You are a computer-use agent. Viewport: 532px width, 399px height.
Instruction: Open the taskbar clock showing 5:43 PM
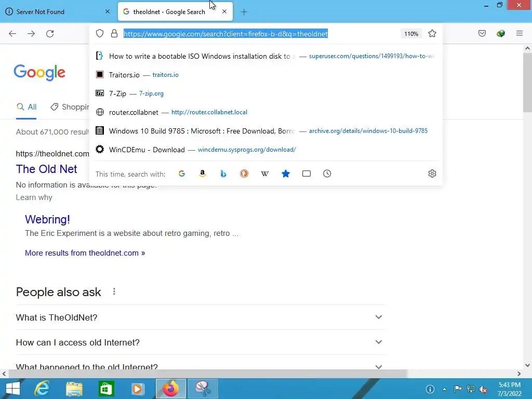(x=509, y=389)
